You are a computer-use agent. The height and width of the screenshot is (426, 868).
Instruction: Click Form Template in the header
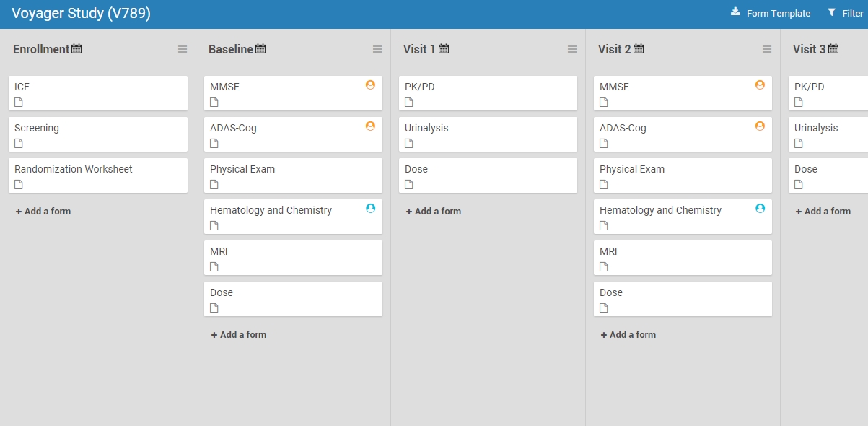pyautogui.click(x=771, y=13)
